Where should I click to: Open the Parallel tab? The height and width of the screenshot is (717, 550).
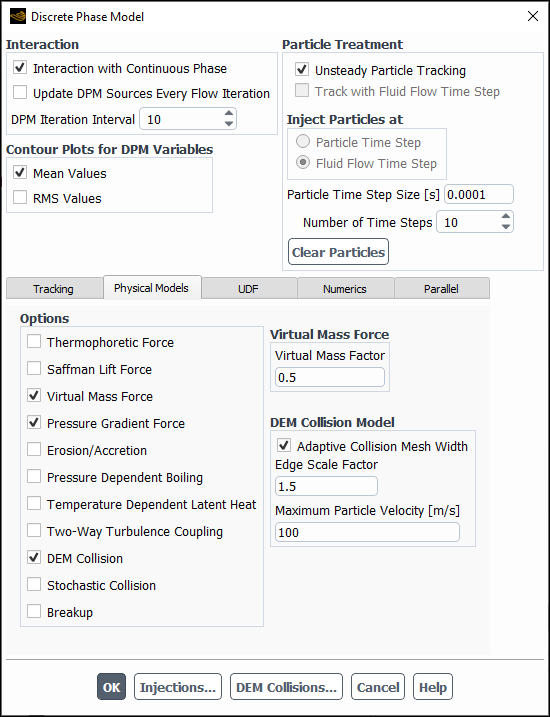click(441, 289)
